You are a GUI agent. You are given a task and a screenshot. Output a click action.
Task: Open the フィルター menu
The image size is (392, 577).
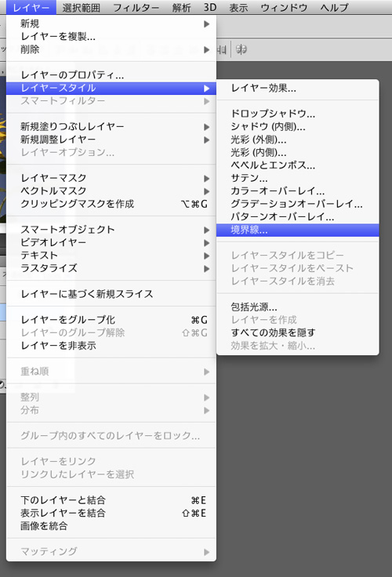(136, 7)
